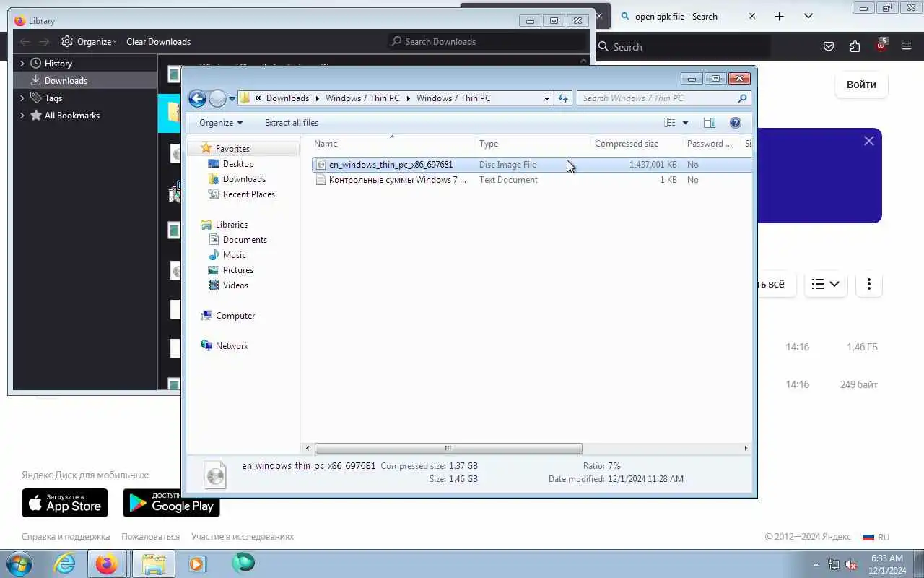This screenshot has width=924, height=578.
Task: Open Recent Places in navigation pane
Action: [248, 194]
